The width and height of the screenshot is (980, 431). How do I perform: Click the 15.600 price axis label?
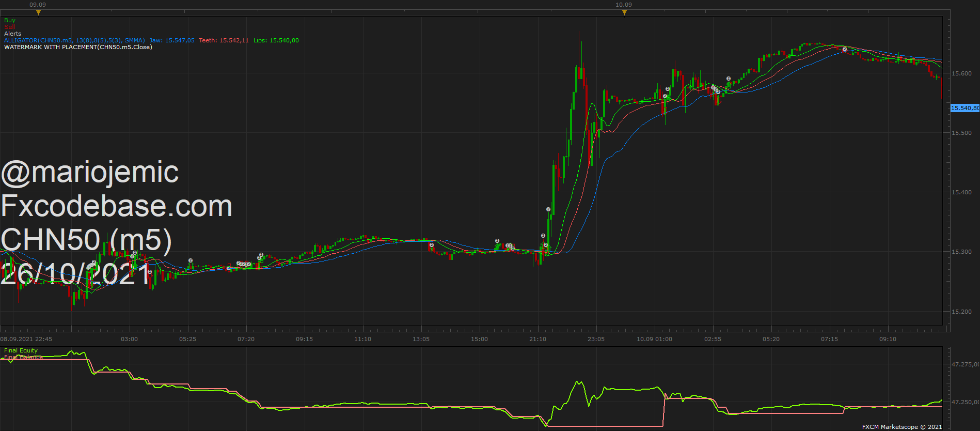pyautogui.click(x=961, y=73)
